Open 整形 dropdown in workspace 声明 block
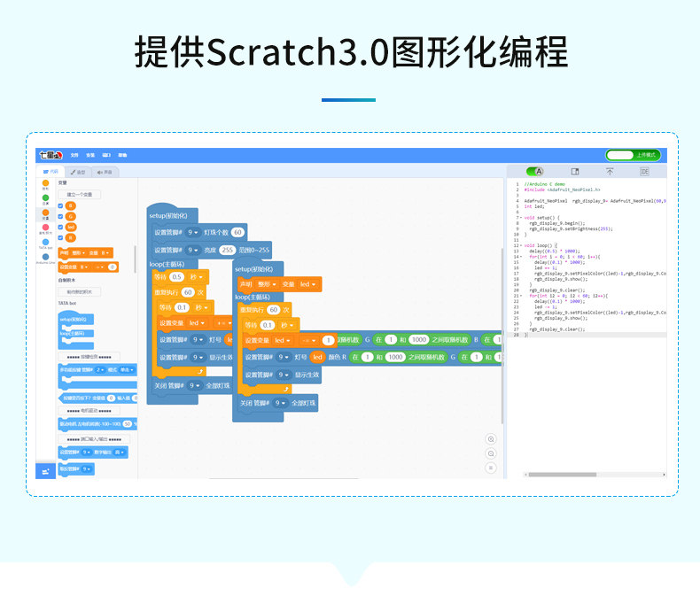Image resolution: width=700 pixels, height=611 pixels. (267, 284)
